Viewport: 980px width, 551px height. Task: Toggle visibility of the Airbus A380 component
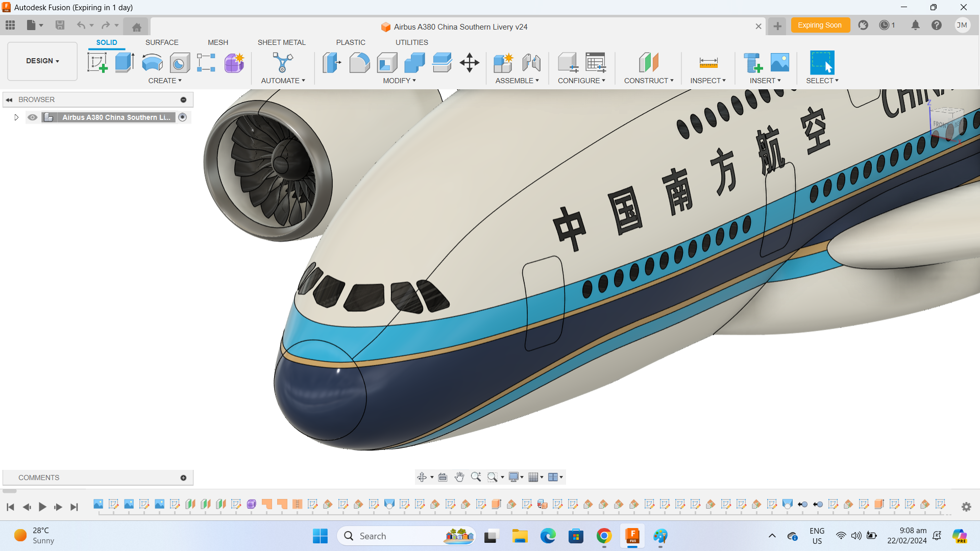pos(32,117)
